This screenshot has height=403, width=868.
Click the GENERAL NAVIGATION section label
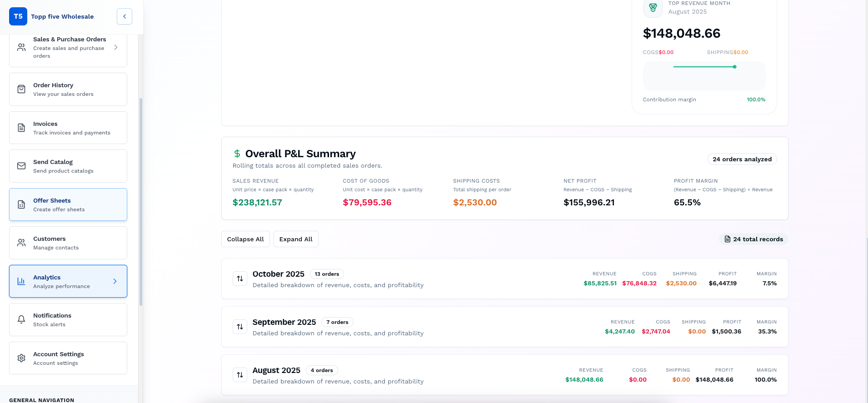pos(42,400)
